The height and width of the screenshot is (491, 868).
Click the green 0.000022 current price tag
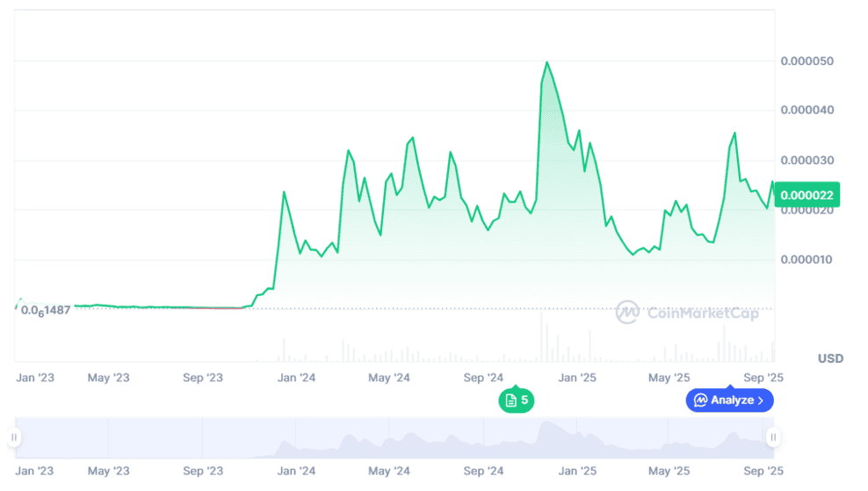pyautogui.click(x=807, y=195)
